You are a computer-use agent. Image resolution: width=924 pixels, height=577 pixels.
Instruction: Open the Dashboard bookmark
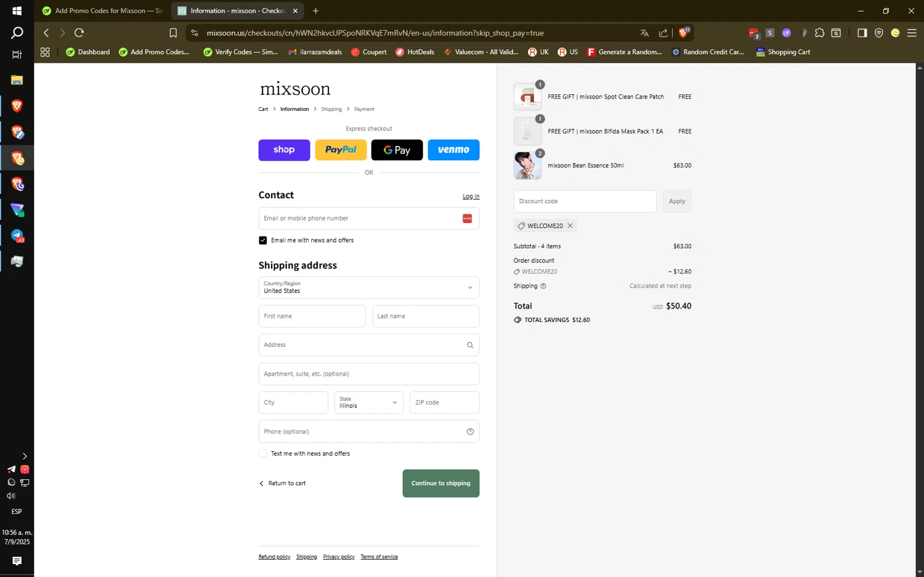[87, 52]
